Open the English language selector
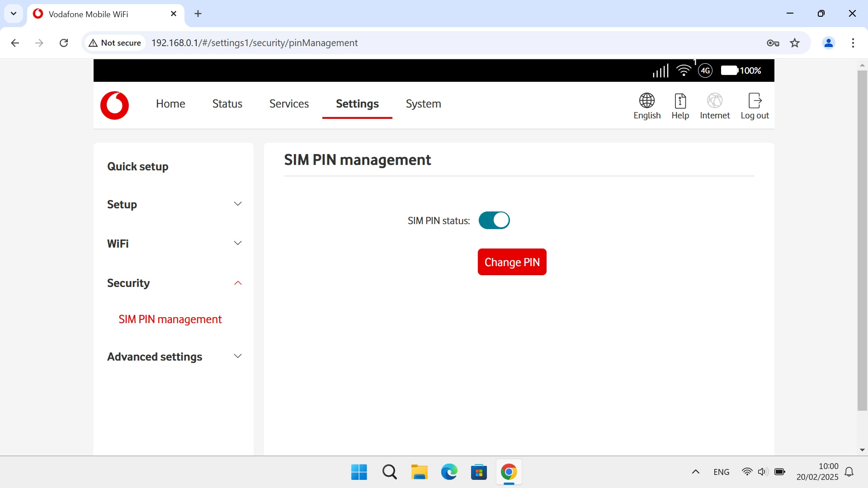The image size is (868, 488). click(x=646, y=106)
